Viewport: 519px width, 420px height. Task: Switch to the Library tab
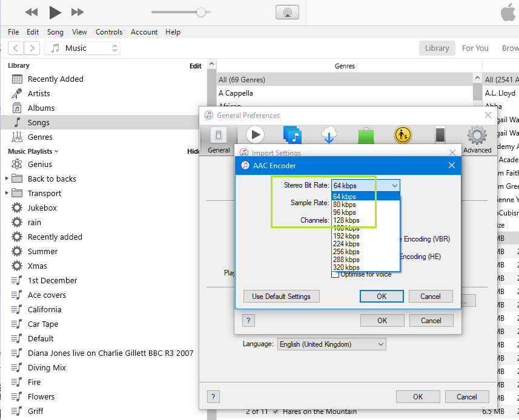(437, 48)
